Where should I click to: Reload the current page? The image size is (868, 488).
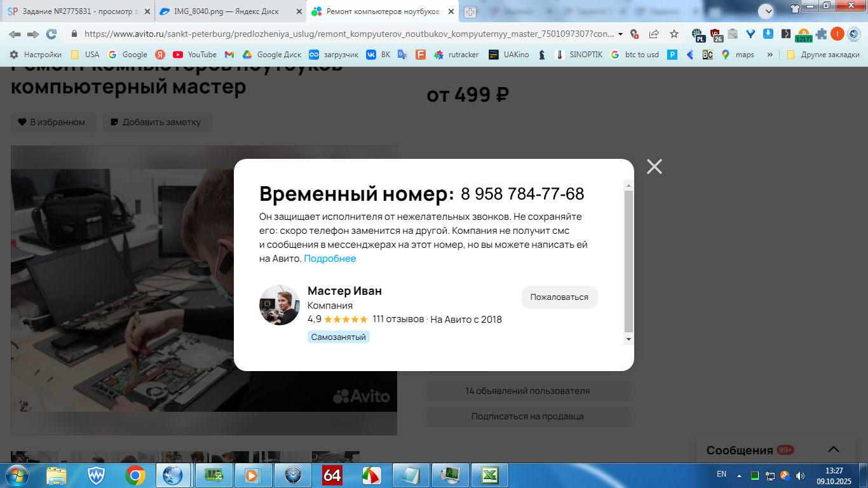[x=52, y=34]
